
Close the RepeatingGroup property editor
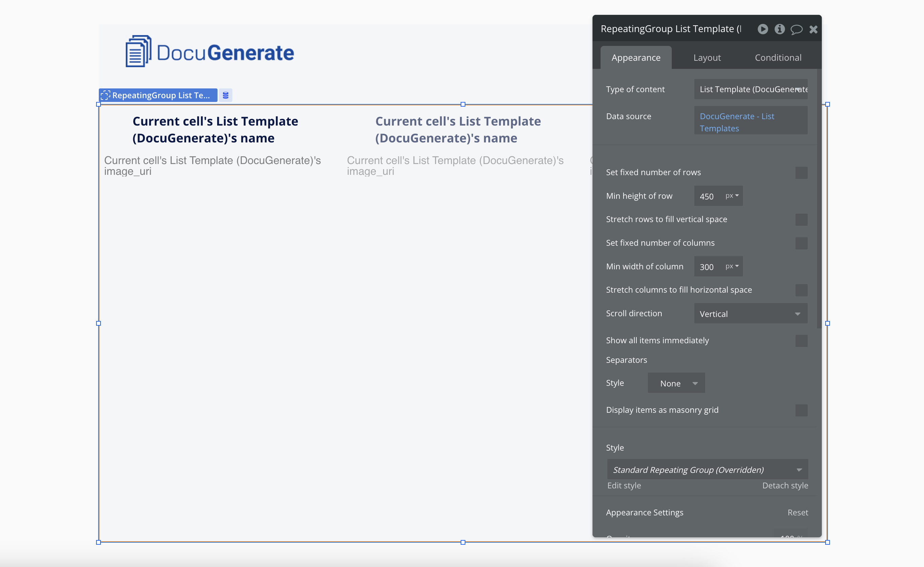click(813, 29)
